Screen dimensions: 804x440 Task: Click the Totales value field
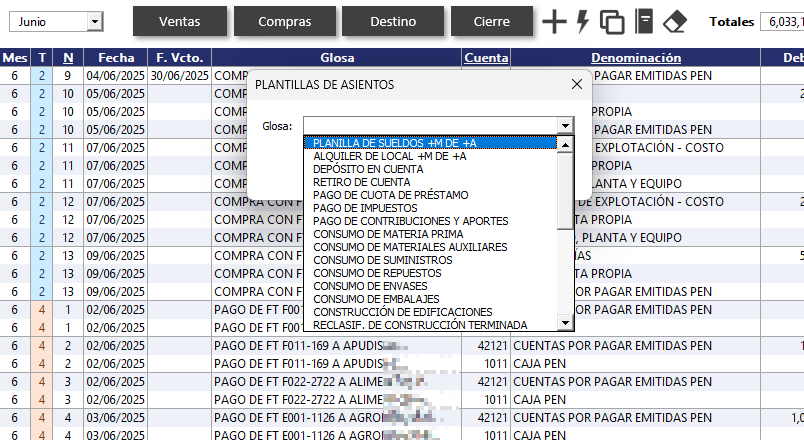(782, 22)
